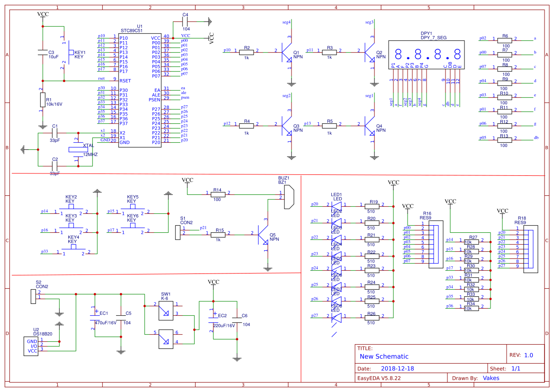Click the RSET pin label on U1
554x392 pixels.
(x=125, y=81)
